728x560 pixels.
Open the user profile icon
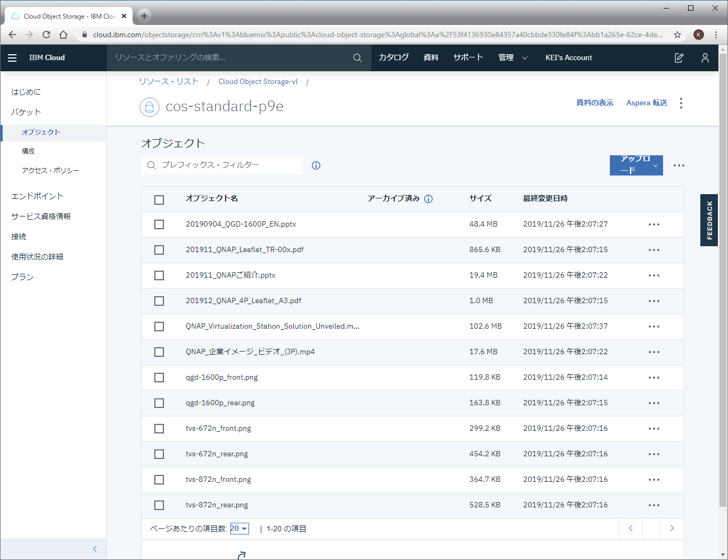(705, 58)
